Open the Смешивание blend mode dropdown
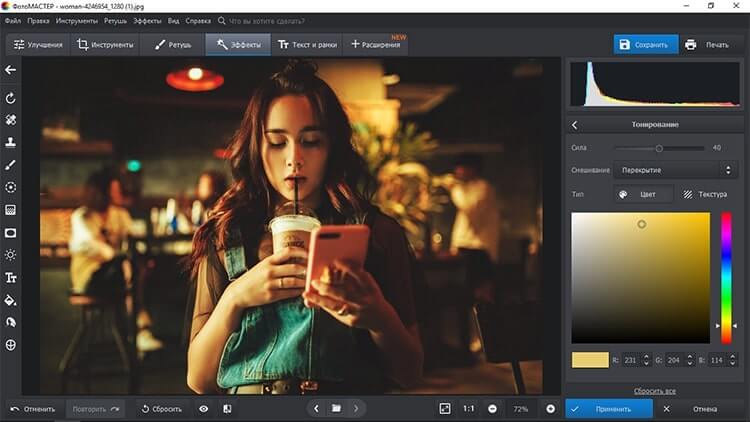The width and height of the screenshot is (750, 422). point(673,171)
